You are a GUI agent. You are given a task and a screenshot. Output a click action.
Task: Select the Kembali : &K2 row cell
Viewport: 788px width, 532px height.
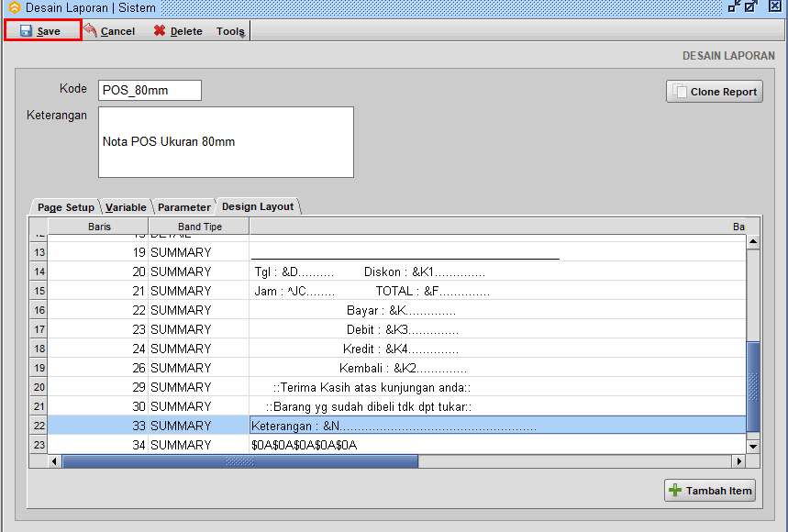[x=495, y=368]
